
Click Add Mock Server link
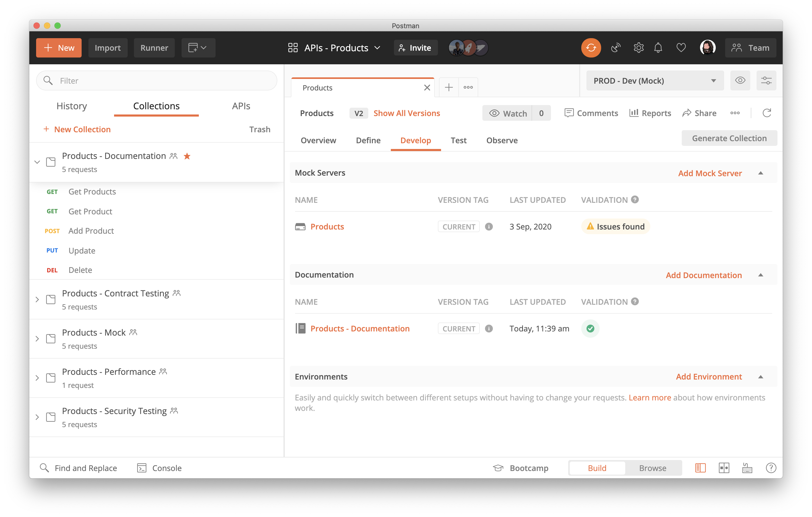tap(710, 173)
